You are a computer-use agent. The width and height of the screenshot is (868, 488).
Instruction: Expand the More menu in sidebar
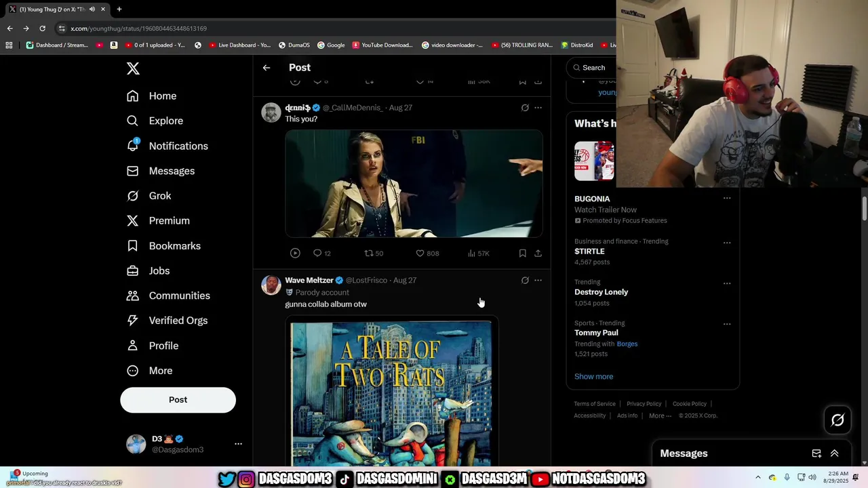tap(149, 371)
